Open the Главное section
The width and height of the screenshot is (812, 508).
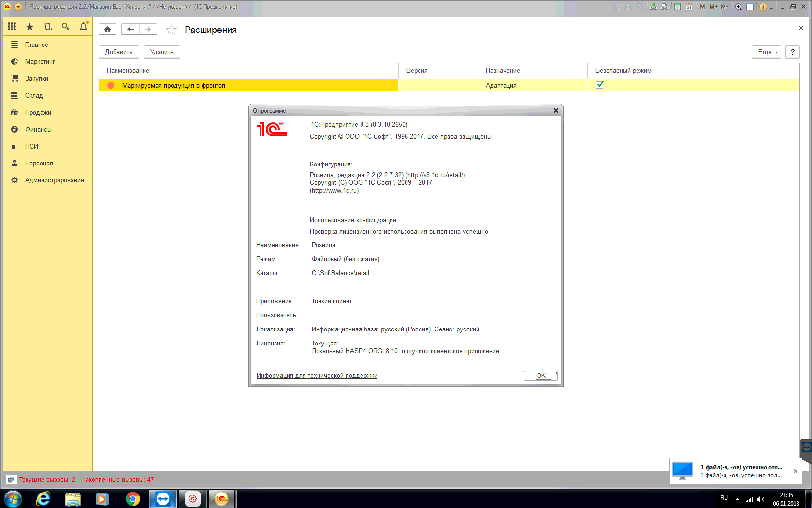(47, 45)
